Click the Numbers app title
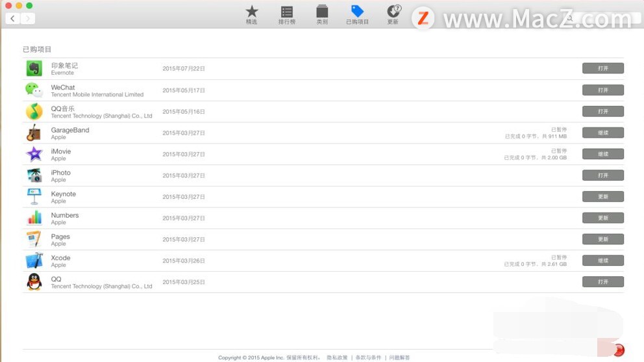The width and height of the screenshot is (644, 362). tap(64, 215)
